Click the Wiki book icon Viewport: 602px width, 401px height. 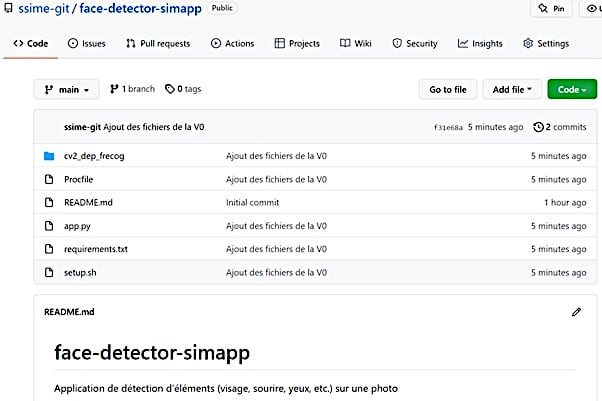345,43
